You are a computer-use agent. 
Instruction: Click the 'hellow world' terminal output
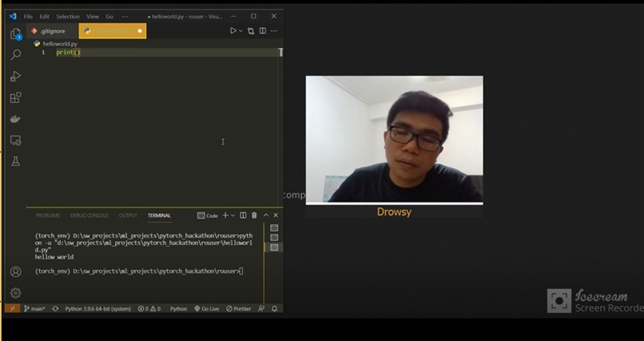(54, 257)
